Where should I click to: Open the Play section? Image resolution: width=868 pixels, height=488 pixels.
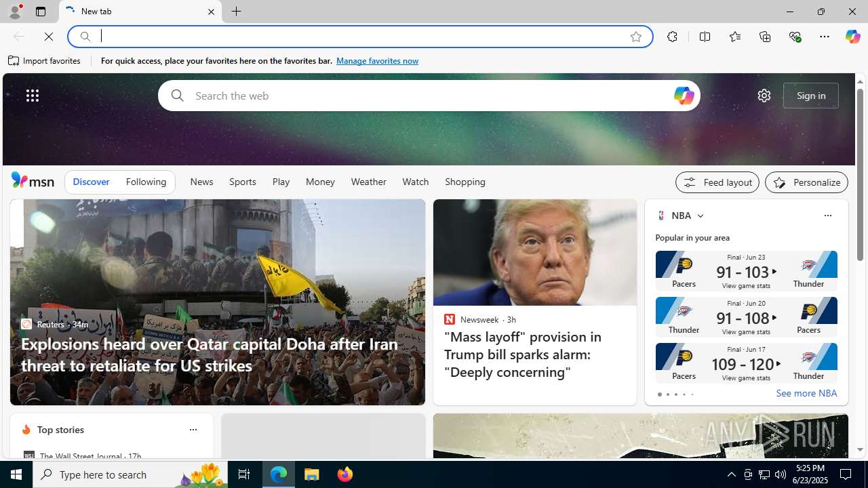tap(281, 182)
